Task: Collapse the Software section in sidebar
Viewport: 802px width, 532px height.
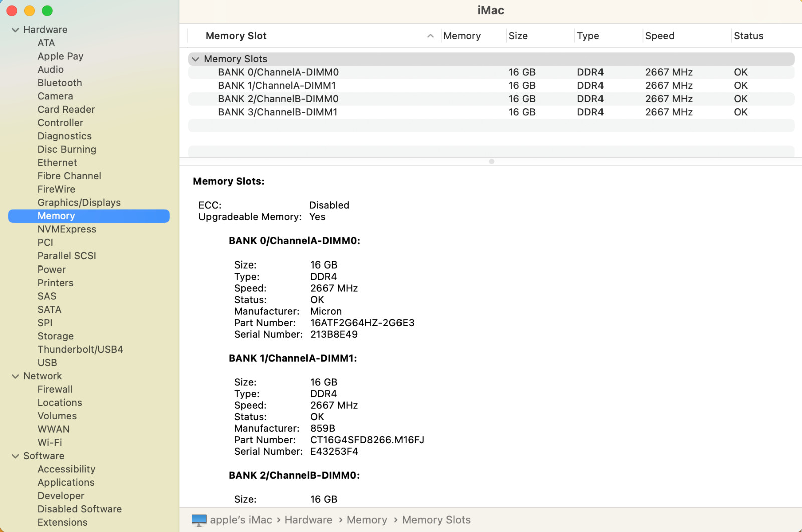Action: [15, 456]
